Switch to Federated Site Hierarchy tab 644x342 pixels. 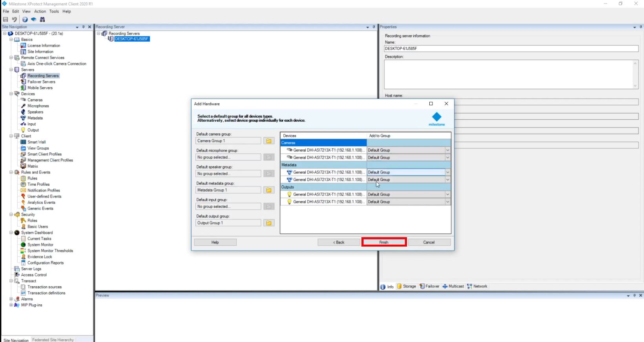coord(53,340)
